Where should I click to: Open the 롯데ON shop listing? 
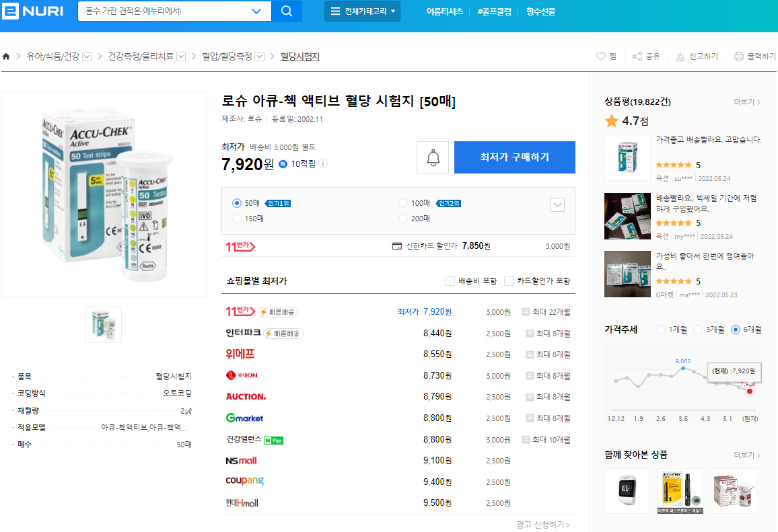pos(242,375)
